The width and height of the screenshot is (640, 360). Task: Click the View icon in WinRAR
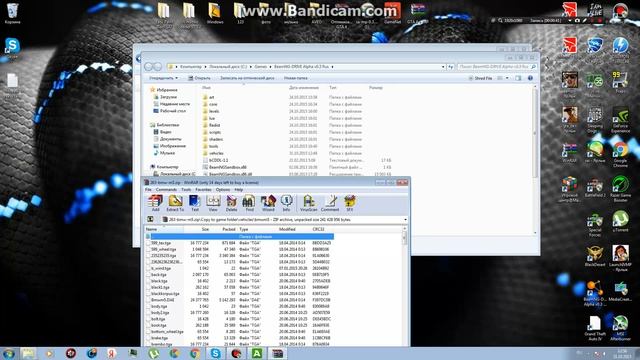tap(213, 203)
